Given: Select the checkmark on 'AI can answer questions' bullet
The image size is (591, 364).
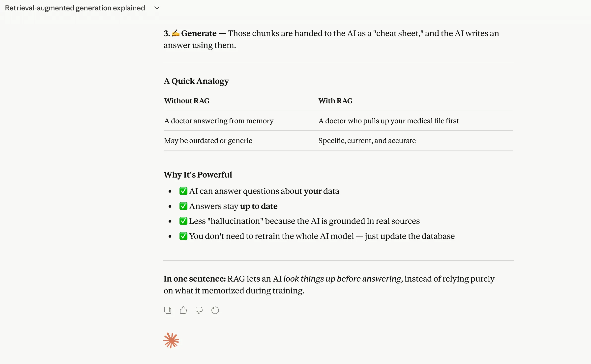Looking at the screenshot, I should (x=183, y=191).
